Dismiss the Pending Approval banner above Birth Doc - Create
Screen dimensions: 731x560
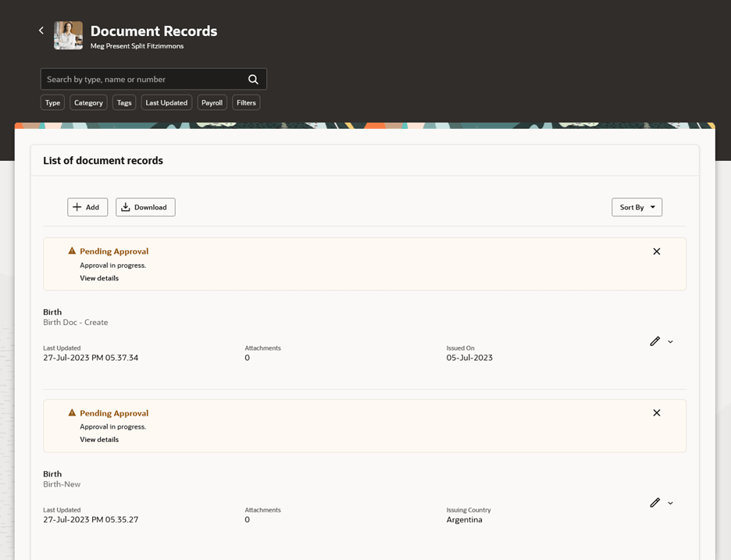pyautogui.click(x=656, y=251)
